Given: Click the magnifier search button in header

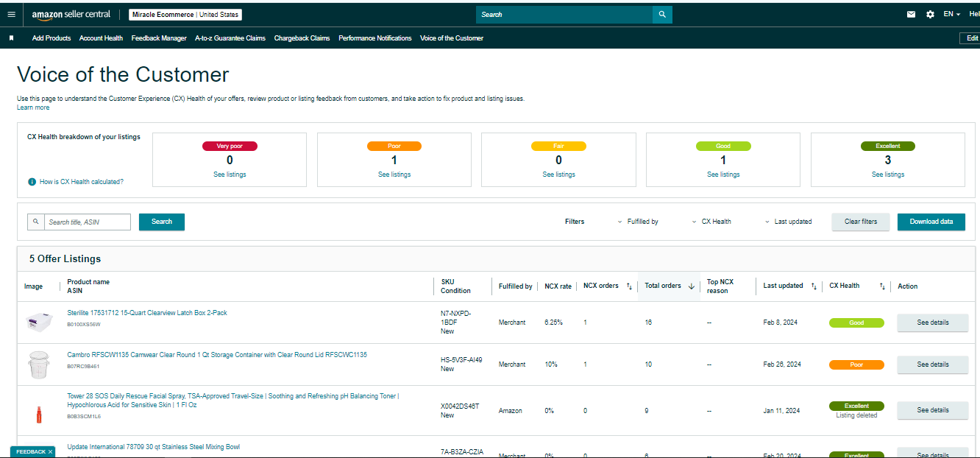Looking at the screenshot, I should [x=662, y=14].
